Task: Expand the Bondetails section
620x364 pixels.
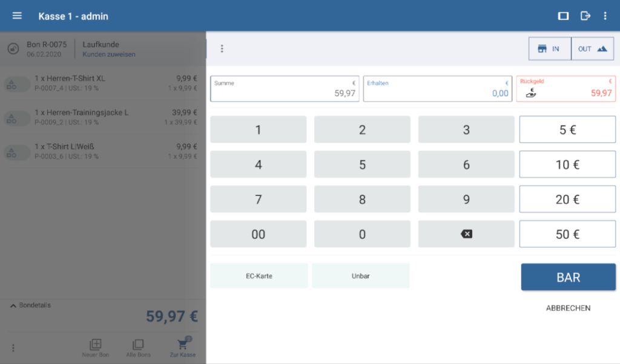Action: [31, 305]
